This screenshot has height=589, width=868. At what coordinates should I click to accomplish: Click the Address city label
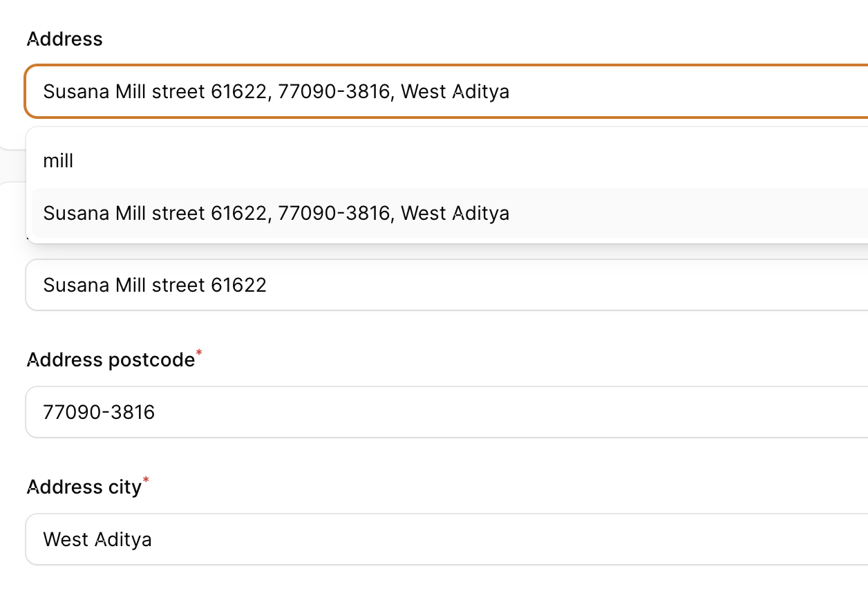tap(84, 487)
